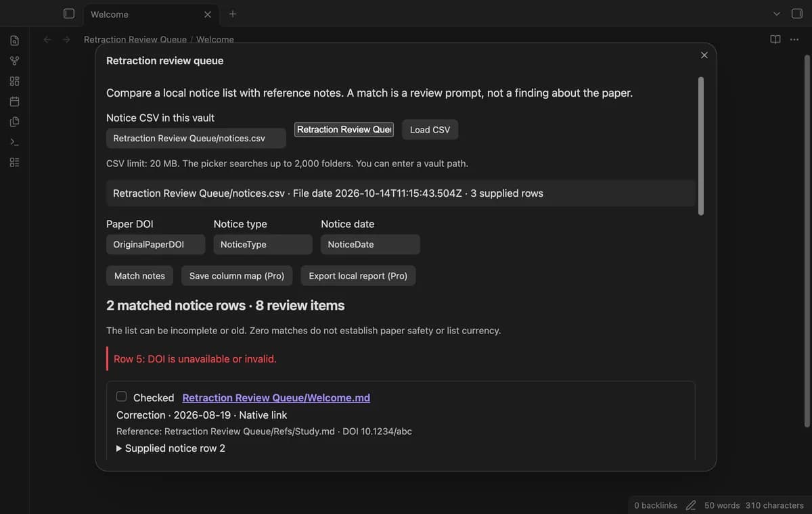Open the tab list dropdown arrow

(776, 14)
